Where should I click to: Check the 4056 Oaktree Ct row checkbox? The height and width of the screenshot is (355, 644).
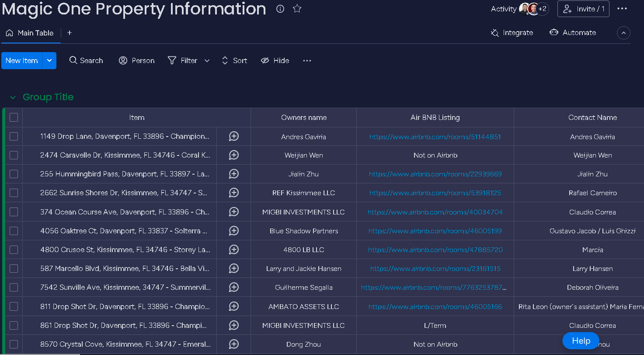14,231
